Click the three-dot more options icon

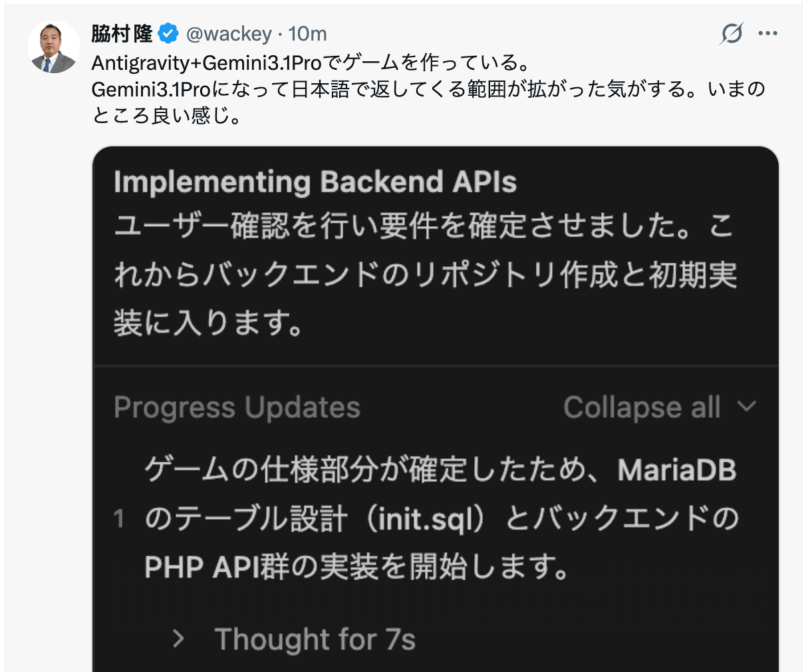[x=768, y=33]
